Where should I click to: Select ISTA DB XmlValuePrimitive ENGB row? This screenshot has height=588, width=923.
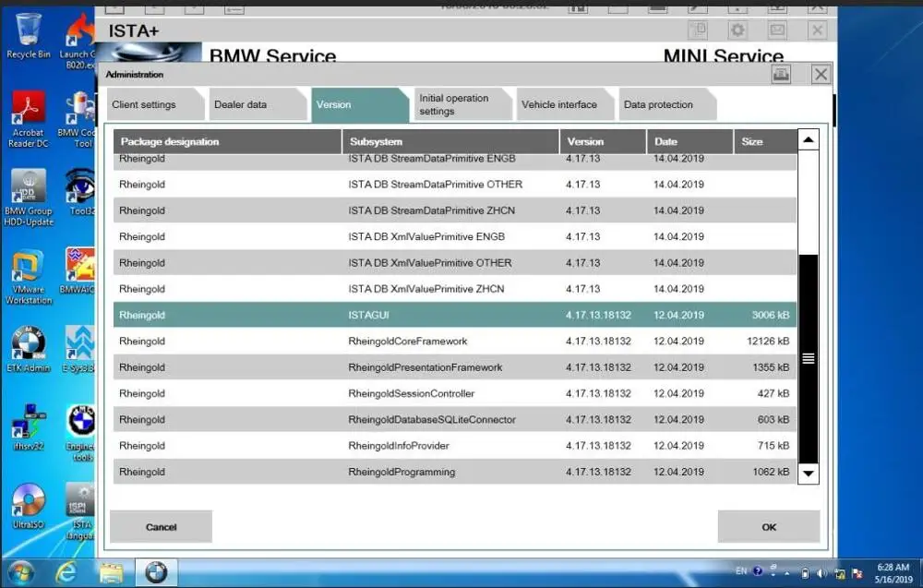pos(454,236)
